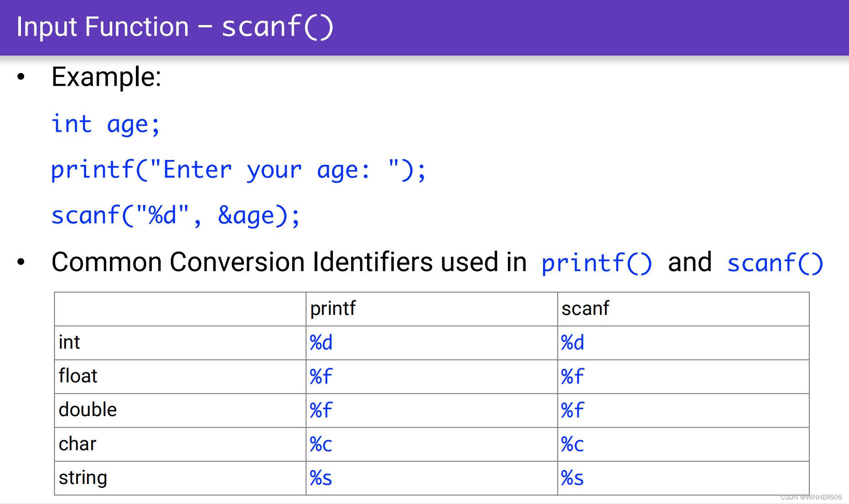This screenshot has width=849, height=504.
Task: Click the printf("Enter your age: ") code line
Action: 238,170
